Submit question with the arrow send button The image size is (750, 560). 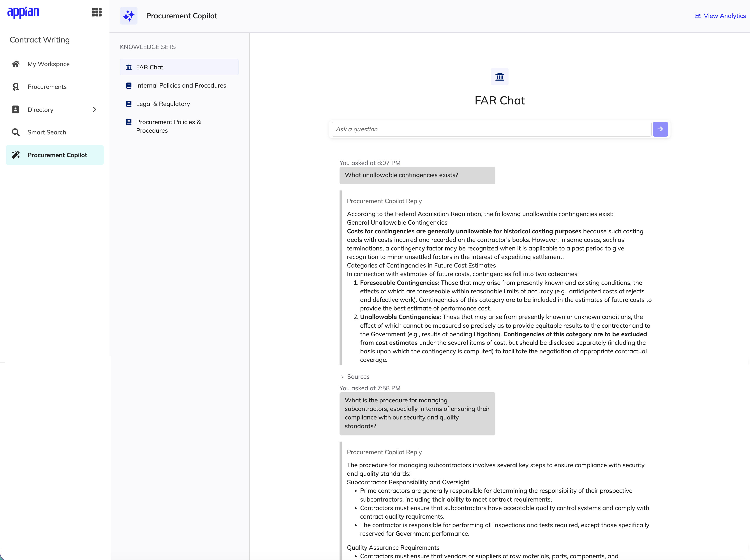click(x=660, y=129)
